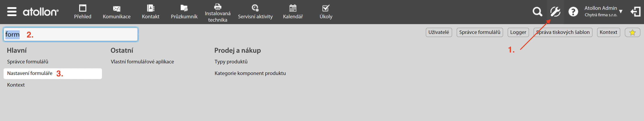
Task: Open Průzkumník folder explorer
Action: point(184,12)
